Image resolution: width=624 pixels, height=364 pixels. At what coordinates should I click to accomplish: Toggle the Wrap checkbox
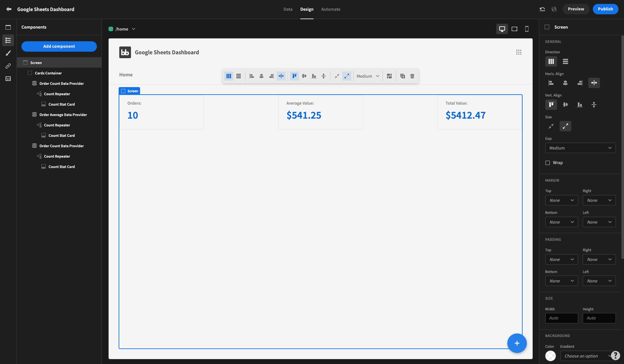tap(547, 163)
